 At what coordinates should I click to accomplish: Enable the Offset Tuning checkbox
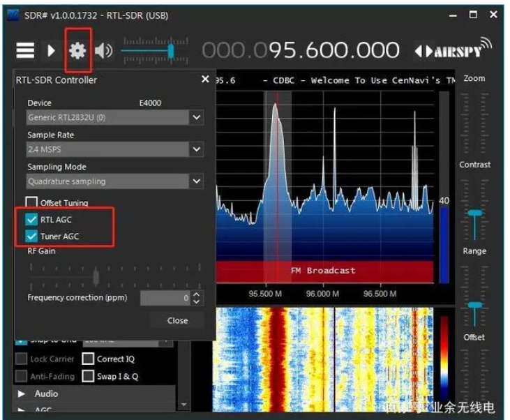[x=32, y=203]
